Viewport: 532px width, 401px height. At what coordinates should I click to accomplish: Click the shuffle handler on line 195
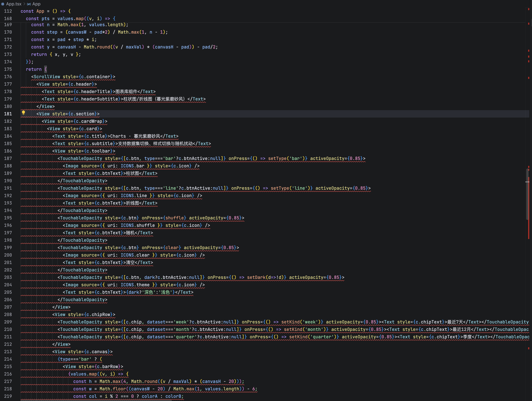[175, 218]
